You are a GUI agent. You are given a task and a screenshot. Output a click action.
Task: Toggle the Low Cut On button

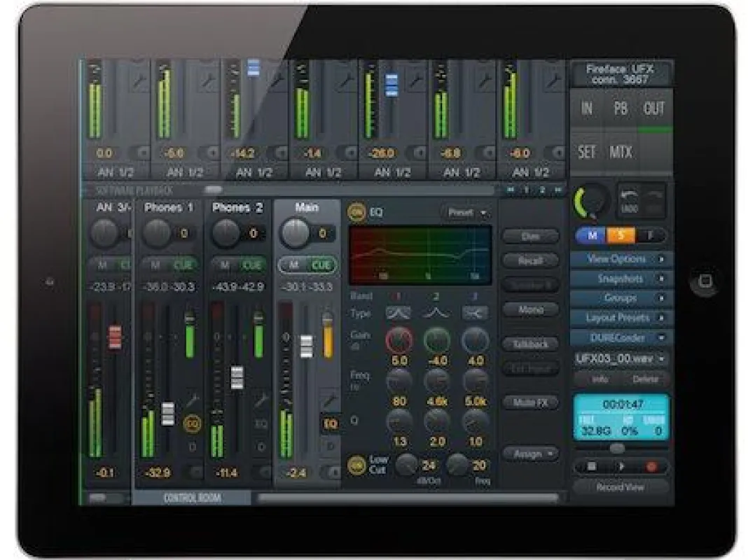(x=356, y=465)
